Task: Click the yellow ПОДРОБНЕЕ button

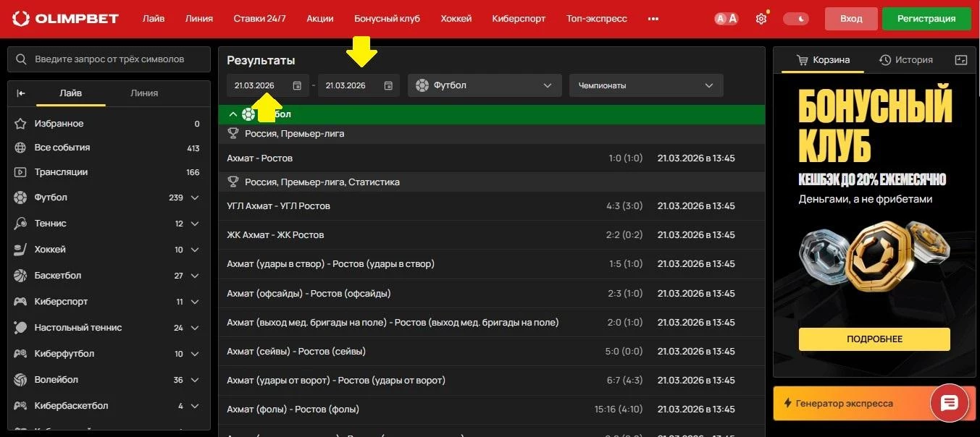Action: click(874, 339)
